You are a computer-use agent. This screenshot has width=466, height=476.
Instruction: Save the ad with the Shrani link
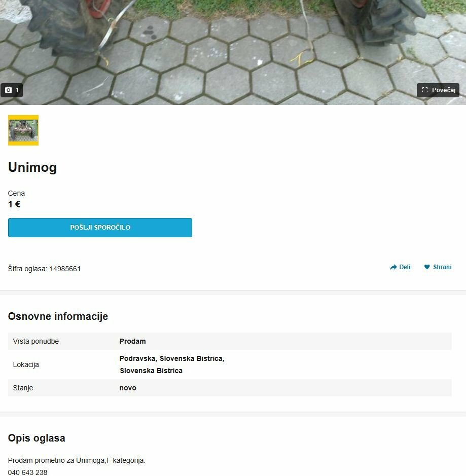tap(438, 267)
